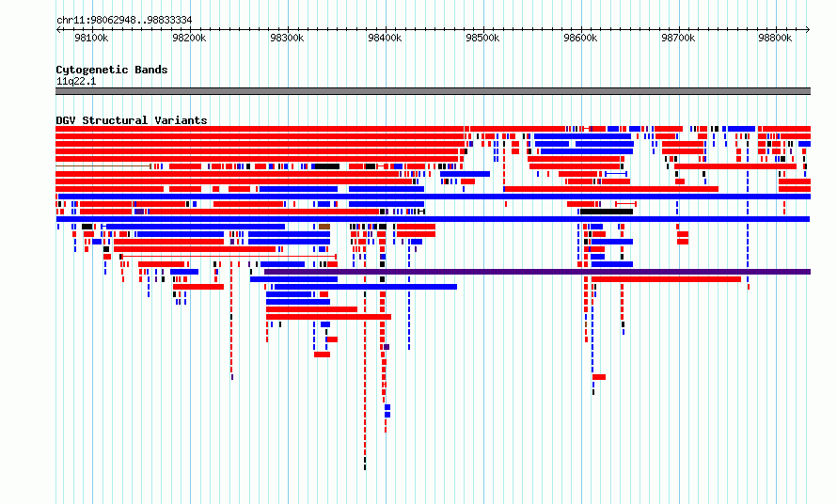Click the thin red capped line variant spanning 98150k–98350k
This screenshot has width=837, height=504.
[x=229, y=257]
